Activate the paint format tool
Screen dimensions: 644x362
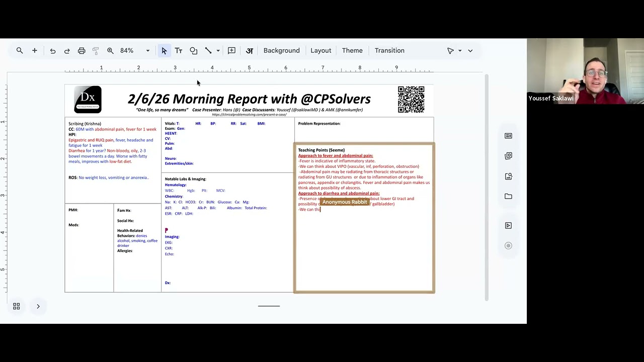96,51
